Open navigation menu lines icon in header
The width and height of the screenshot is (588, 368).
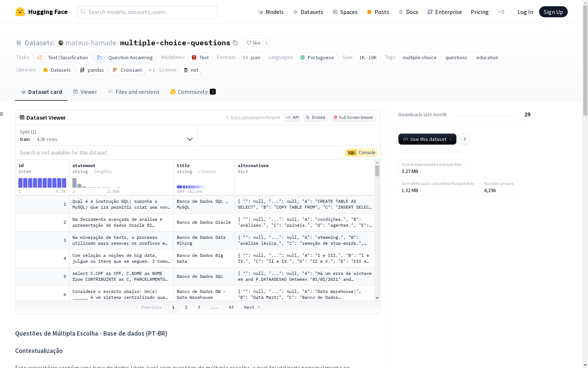501,12
